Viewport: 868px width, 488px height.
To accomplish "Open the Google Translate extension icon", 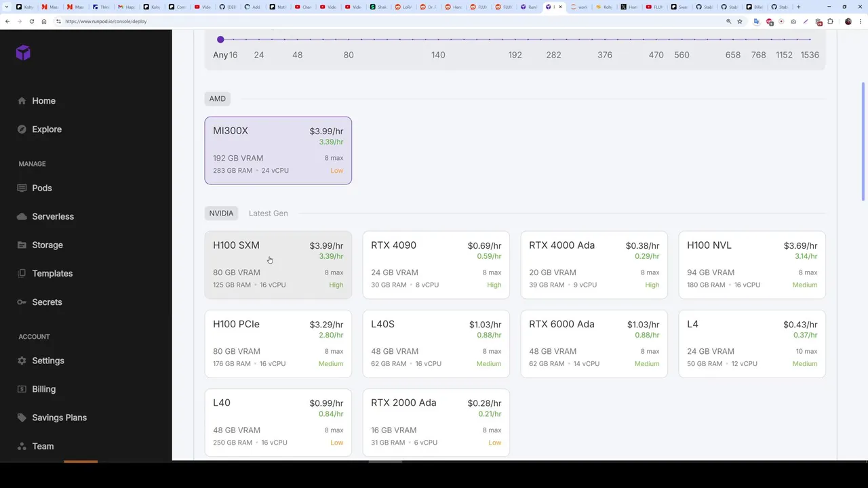I will (x=757, y=21).
